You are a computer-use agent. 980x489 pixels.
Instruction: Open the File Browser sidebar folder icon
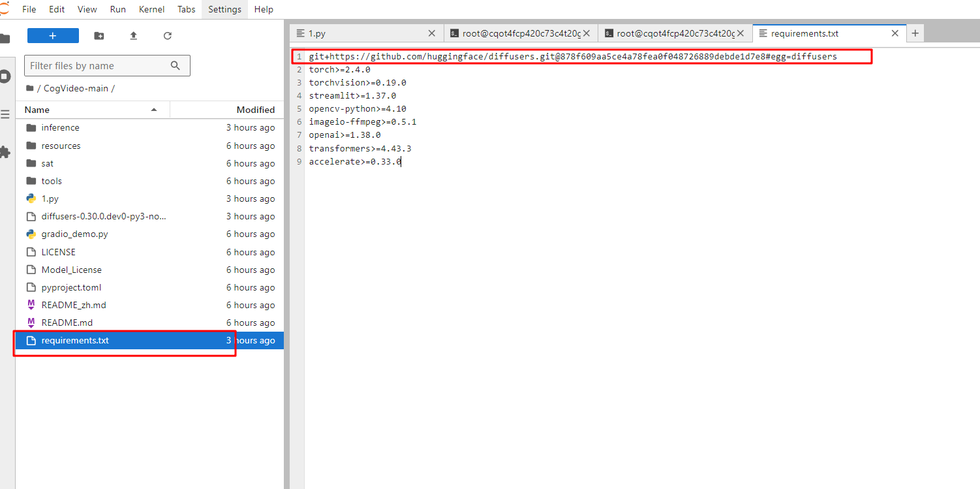(x=5, y=39)
